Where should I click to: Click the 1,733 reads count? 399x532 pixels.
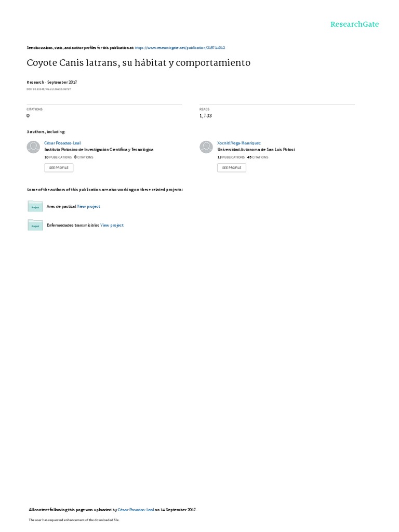tap(206, 116)
